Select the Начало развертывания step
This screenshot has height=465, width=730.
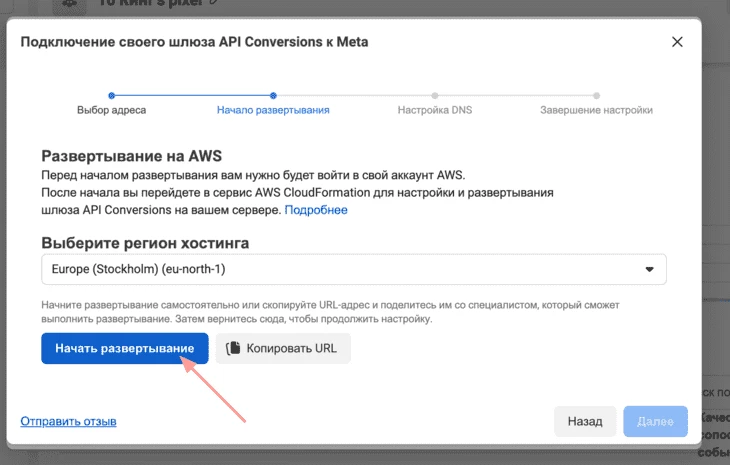coord(273,110)
